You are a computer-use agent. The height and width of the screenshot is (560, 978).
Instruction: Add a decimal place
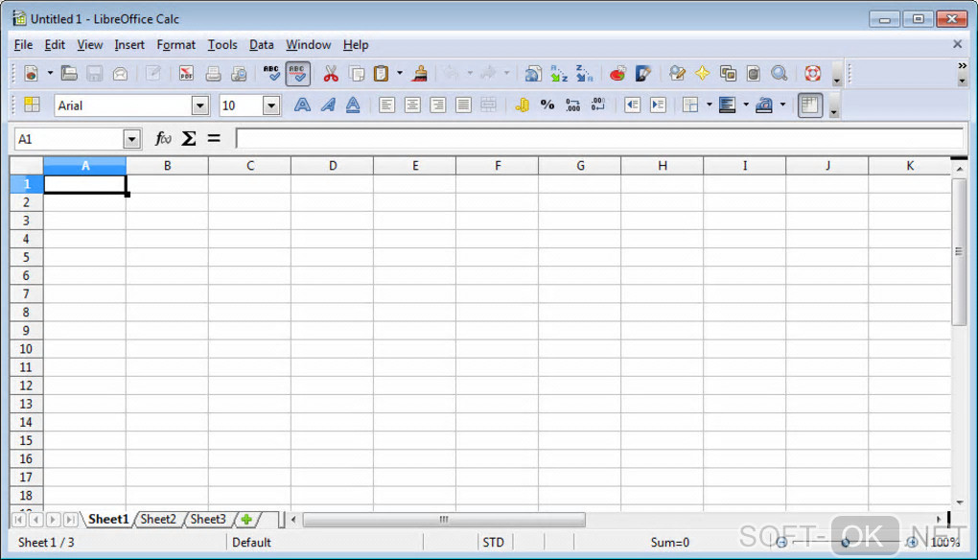pyautogui.click(x=572, y=105)
